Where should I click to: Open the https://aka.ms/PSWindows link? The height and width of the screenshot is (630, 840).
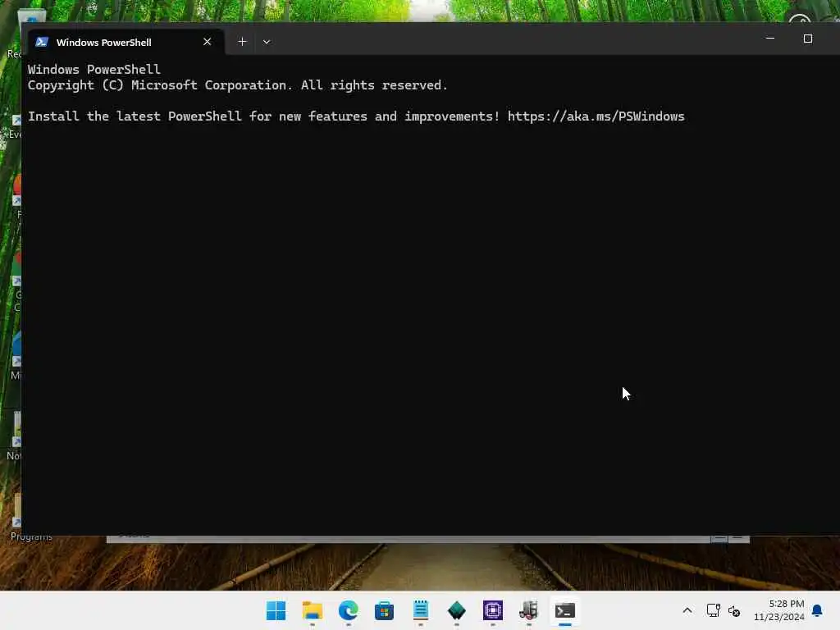point(596,116)
